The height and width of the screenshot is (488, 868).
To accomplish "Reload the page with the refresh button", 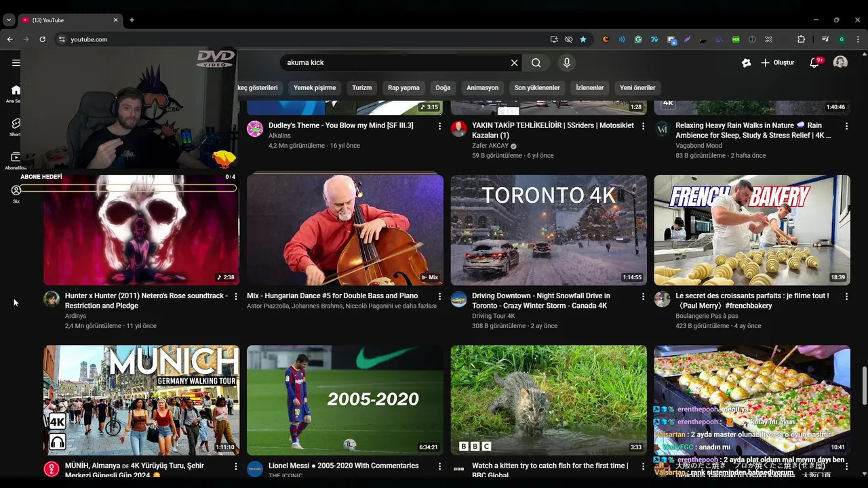I will coord(43,39).
